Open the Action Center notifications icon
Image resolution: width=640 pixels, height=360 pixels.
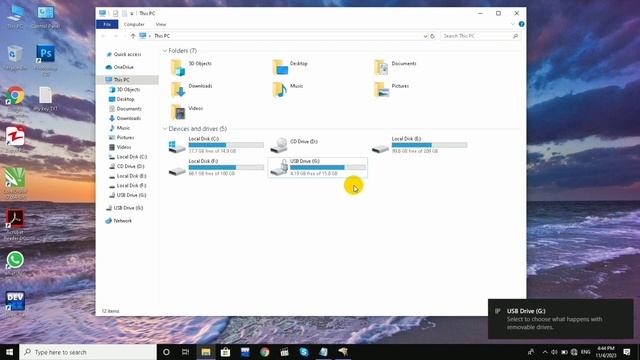coord(627,352)
